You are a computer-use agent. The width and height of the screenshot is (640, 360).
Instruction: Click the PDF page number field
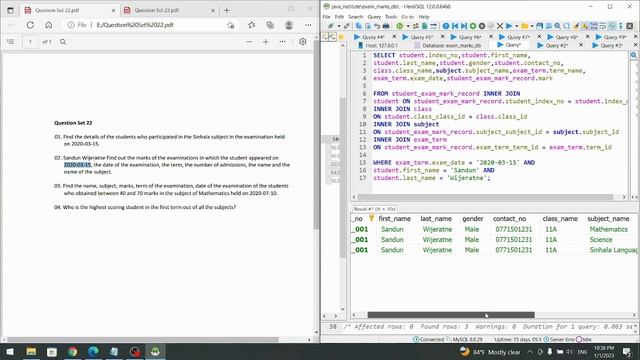[x=30, y=42]
